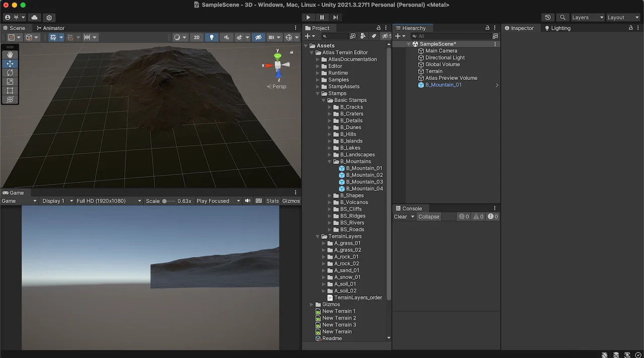The image size is (644, 358).
Task: Collapse the B_Mountains folder
Action: pos(330,162)
